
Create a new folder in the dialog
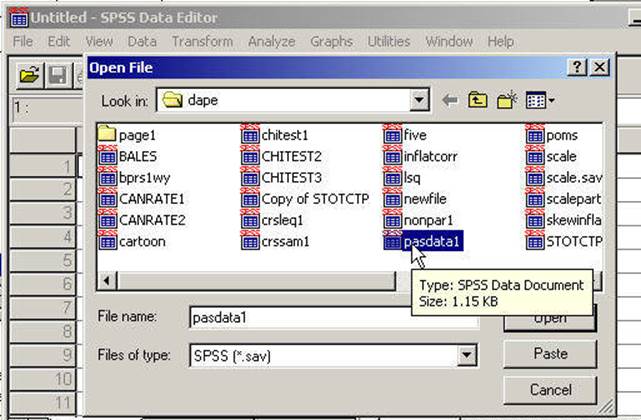[507, 100]
